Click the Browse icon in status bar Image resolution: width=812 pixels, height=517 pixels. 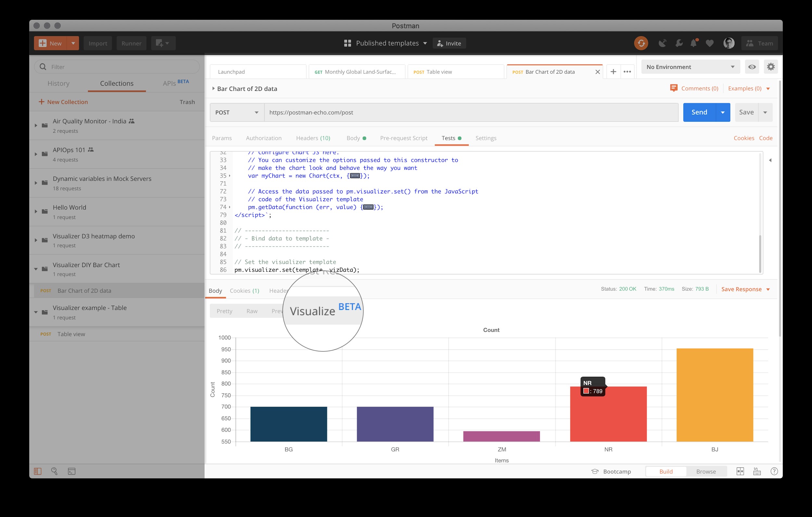pos(705,471)
